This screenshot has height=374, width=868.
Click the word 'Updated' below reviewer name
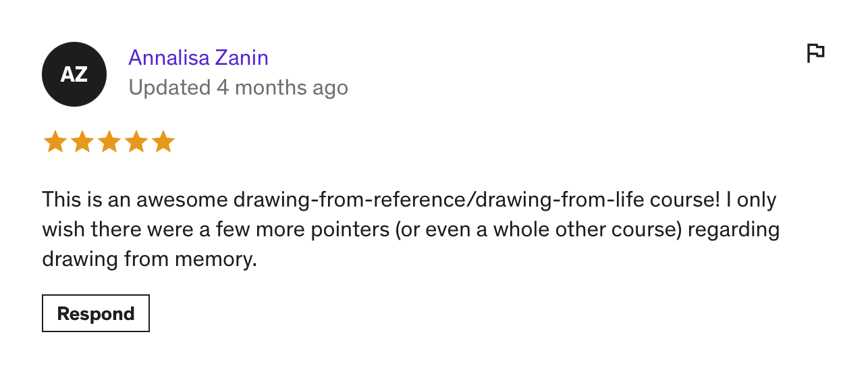(170, 88)
